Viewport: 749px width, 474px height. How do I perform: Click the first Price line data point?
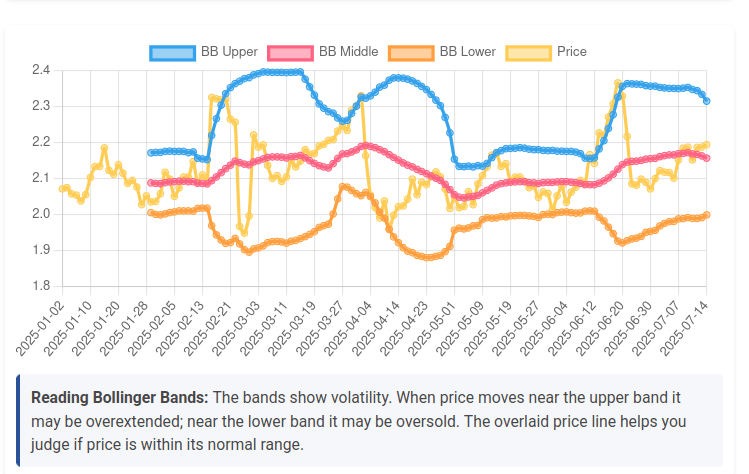[x=62, y=189]
